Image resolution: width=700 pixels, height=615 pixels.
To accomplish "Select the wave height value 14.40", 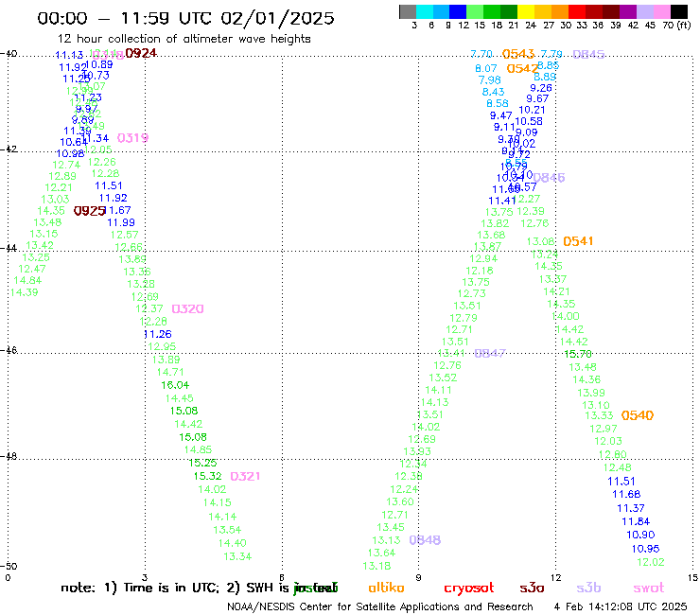I will point(232,543).
